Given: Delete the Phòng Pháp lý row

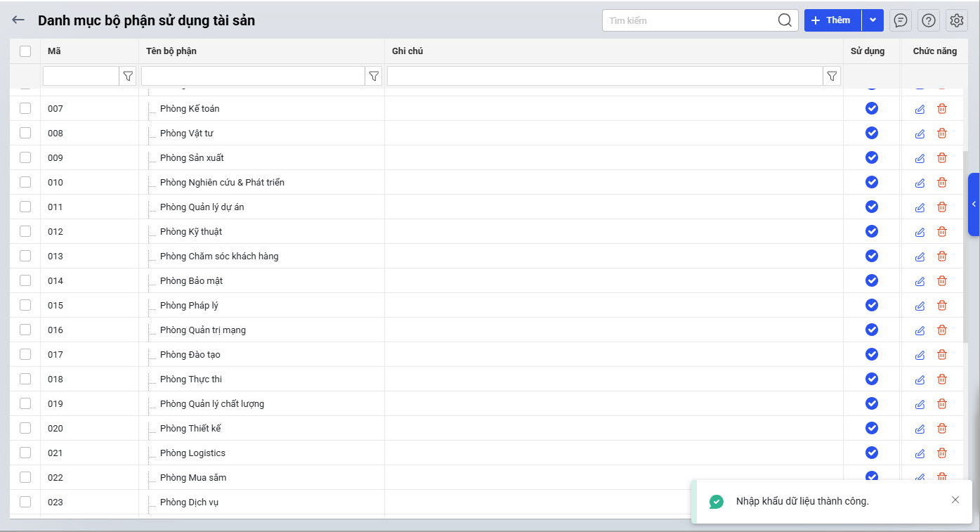Looking at the screenshot, I should [942, 306].
